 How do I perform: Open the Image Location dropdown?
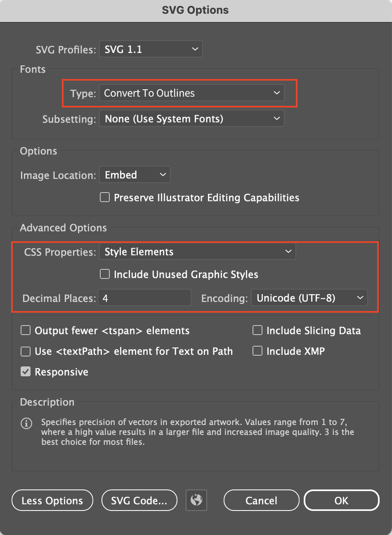pyautogui.click(x=135, y=174)
